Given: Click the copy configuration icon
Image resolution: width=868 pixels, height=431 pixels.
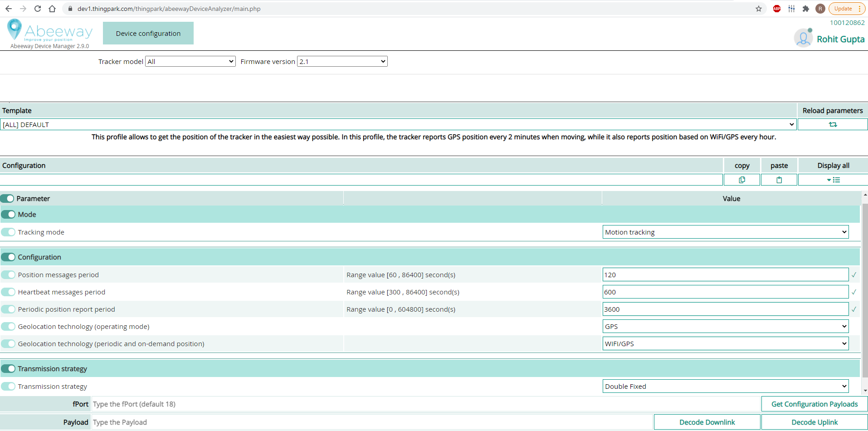Looking at the screenshot, I should tap(742, 180).
